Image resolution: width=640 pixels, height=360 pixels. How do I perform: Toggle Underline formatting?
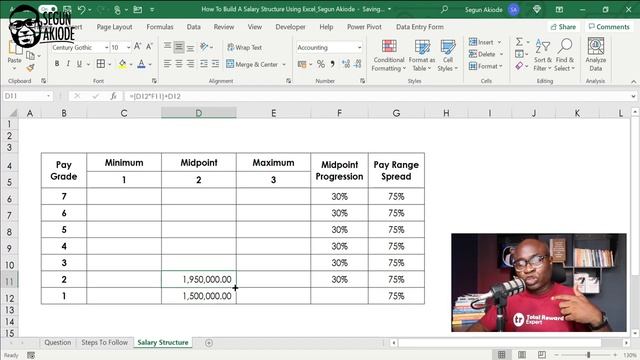[x=79, y=64]
